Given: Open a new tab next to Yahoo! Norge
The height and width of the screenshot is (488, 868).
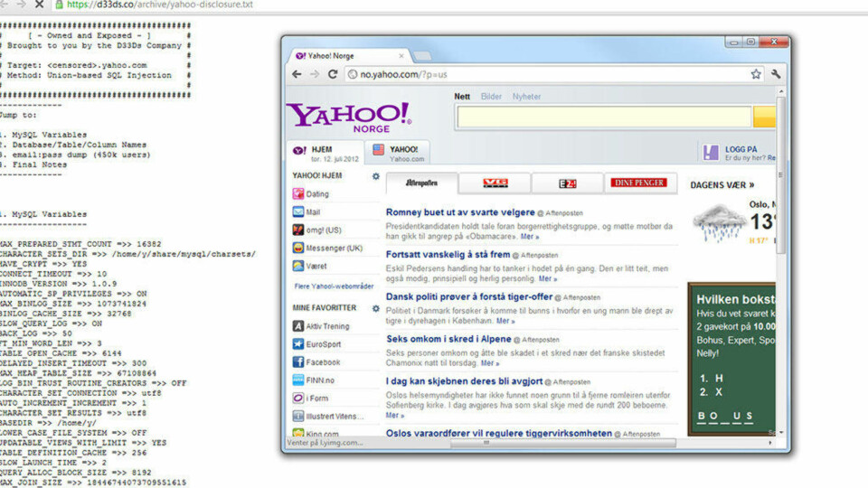Looking at the screenshot, I should coord(422,56).
